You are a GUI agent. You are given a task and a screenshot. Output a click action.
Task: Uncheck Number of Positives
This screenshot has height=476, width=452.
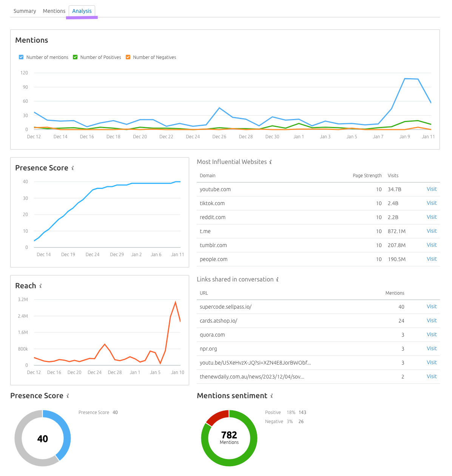(x=75, y=57)
